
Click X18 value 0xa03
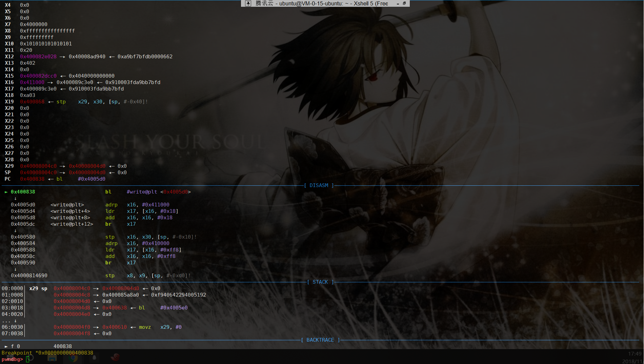(27, 95)
